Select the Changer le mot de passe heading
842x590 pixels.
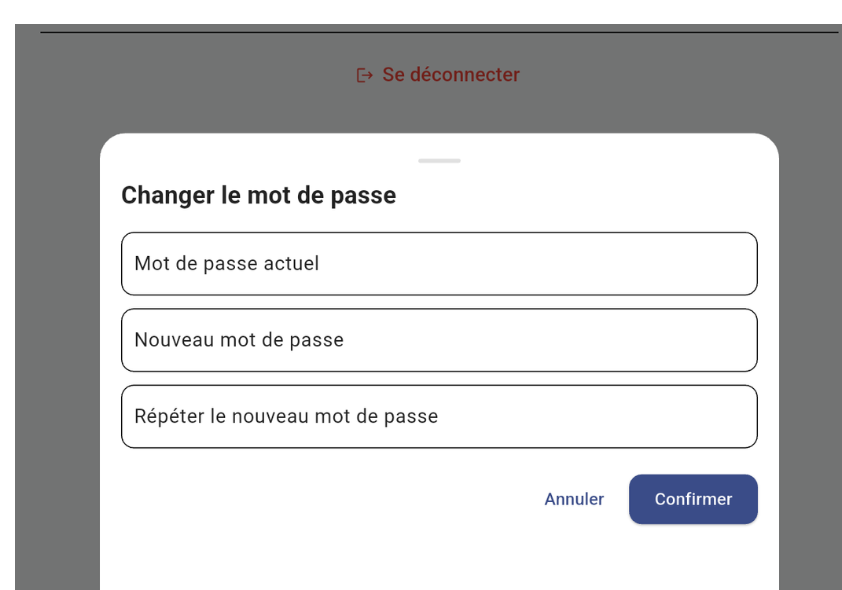click(258, 195)
